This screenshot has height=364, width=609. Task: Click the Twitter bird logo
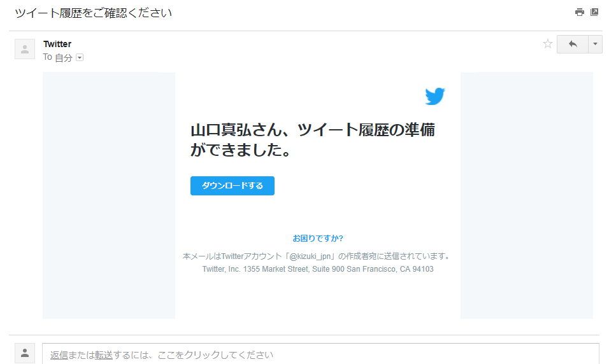[x=435, y=96]
